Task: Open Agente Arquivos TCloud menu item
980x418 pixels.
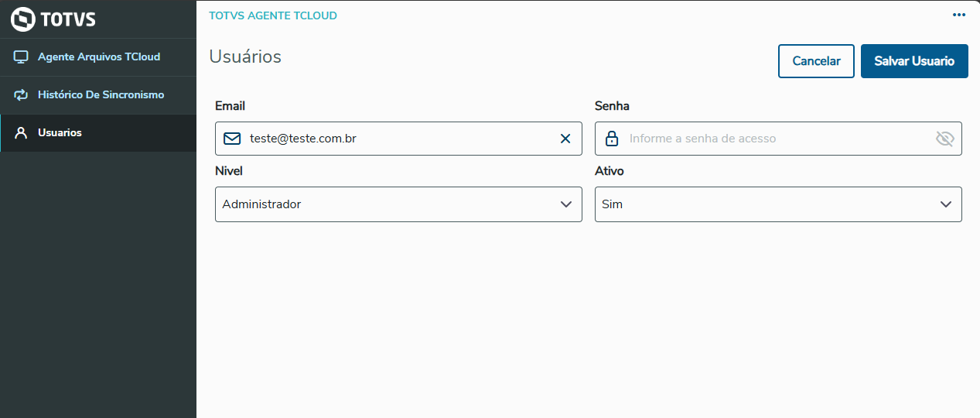Action: [99, 57]
